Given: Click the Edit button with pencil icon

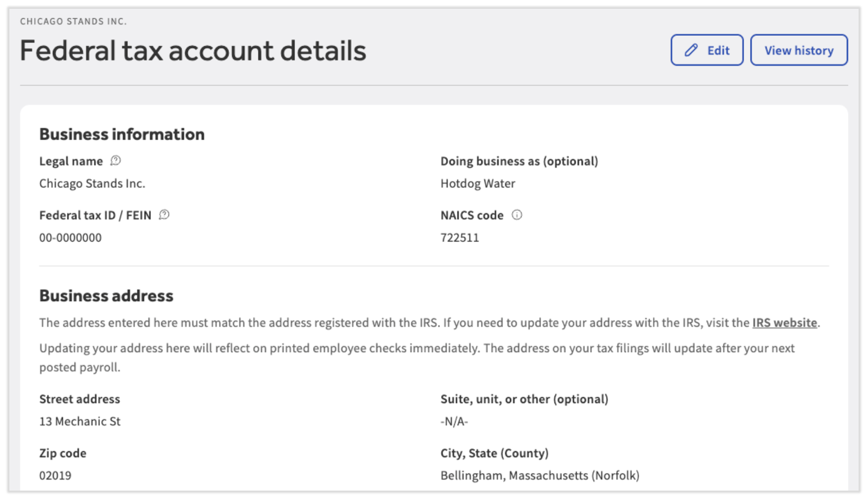Looking at the screenshot, I should click(x=706, y=50).
